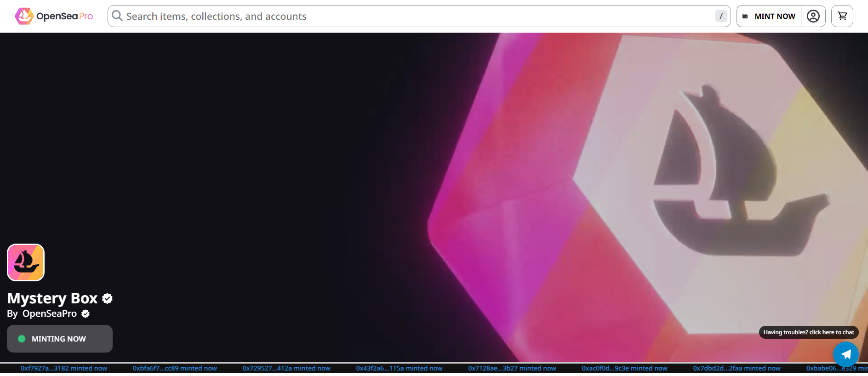Click the '0x43f2a6...115a minted now' ticker entry
Image resolution: width=868 pixels, height=376 pixels.
[399, 368]
